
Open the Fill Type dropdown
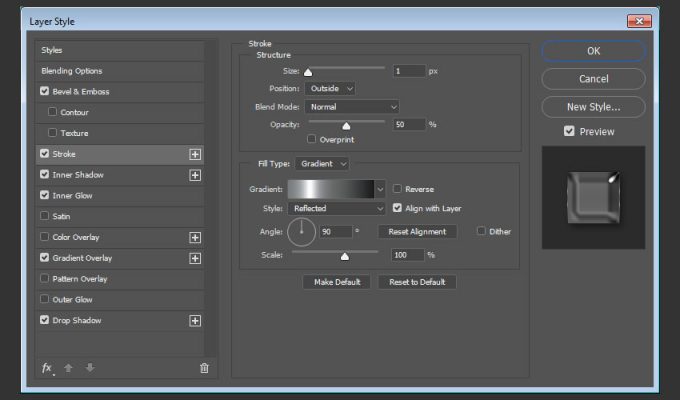tap(322, 164)
